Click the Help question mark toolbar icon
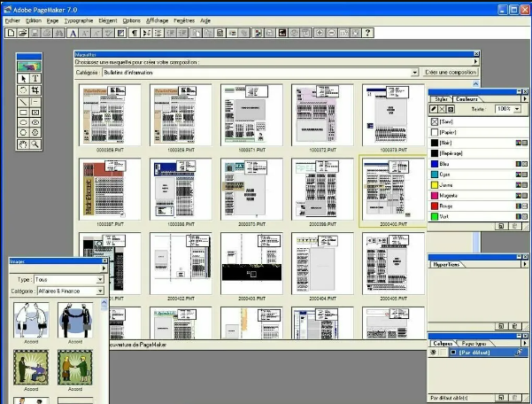This screenshot has height=404, width=532. pyautogui.click(x=367, y=33)
